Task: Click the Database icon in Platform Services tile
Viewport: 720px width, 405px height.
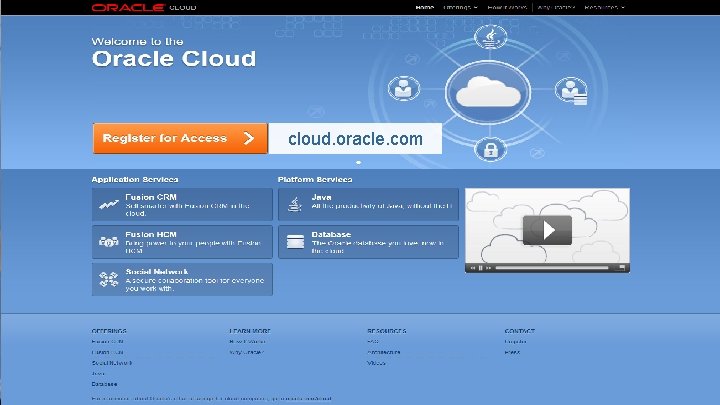Action: tap(295, 242)
